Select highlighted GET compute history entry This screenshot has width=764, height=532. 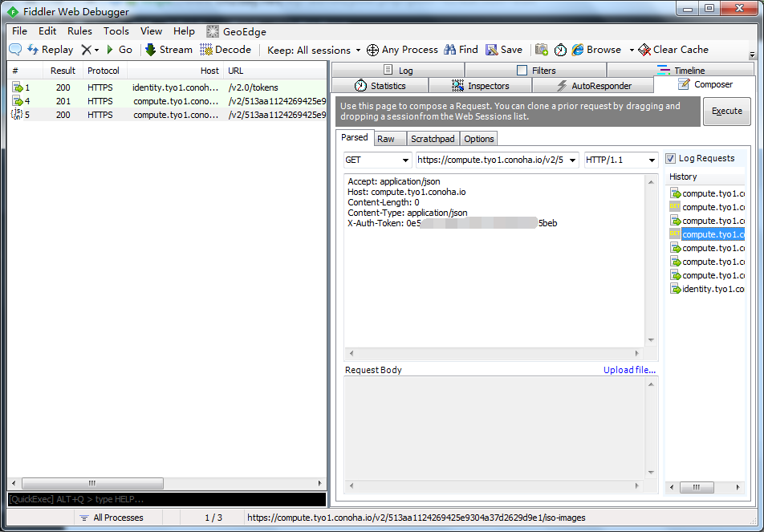707,234
